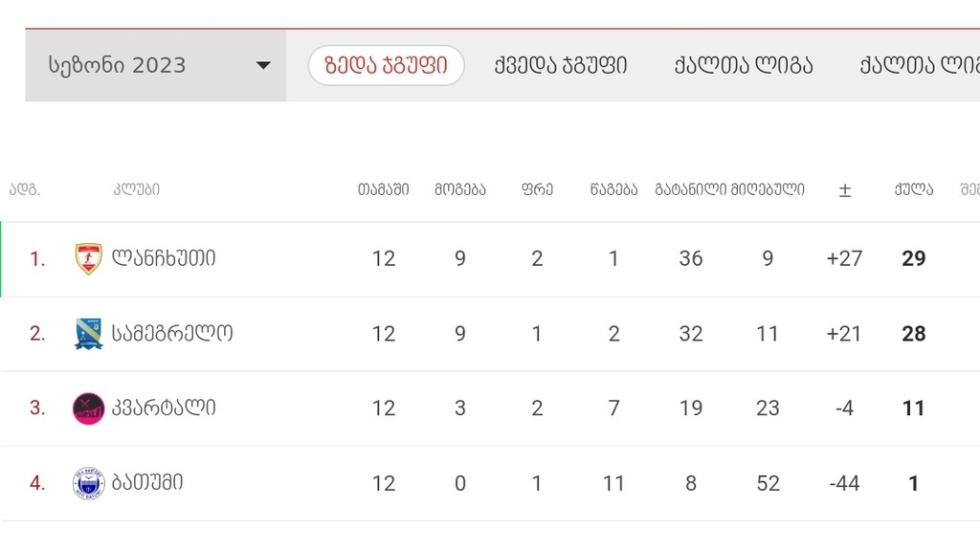Open the სამეგრელო club link
The width and height of the screenshot is (980, 551).
172,333
